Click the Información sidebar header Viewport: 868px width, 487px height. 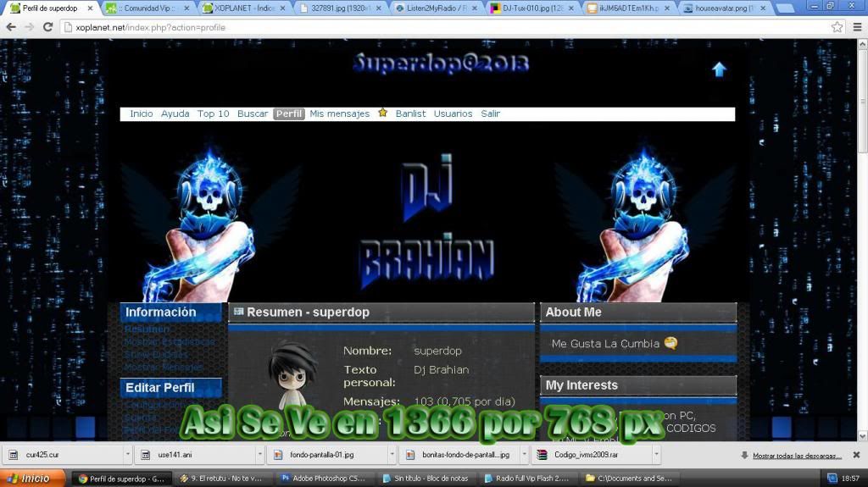[x=170, y=313]
